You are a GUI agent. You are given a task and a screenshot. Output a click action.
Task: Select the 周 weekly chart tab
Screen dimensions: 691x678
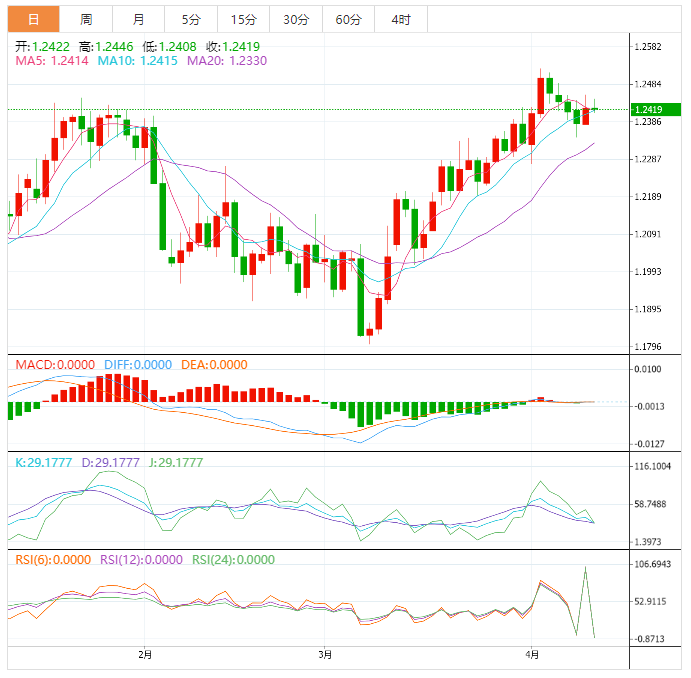coord(86,19)
